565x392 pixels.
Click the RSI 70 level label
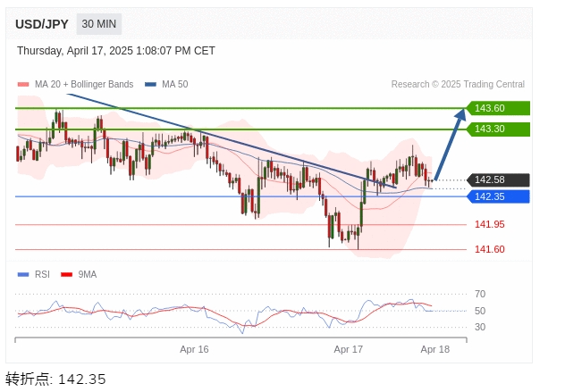[480, 294]
